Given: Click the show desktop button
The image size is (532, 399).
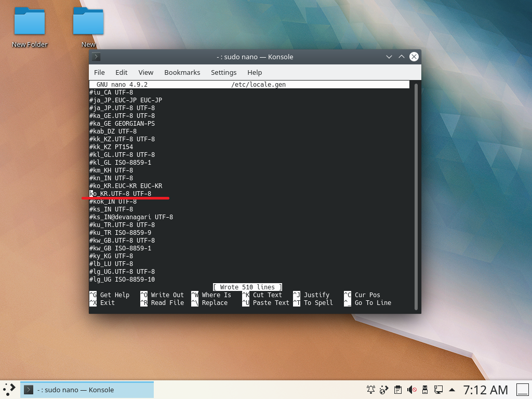Looking at the screenshot, I should (523, 390).
